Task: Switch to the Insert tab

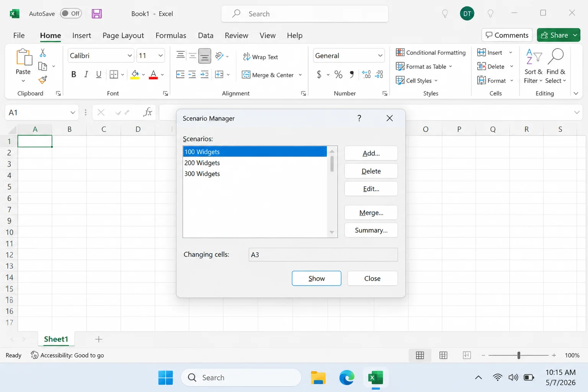Action: click(82, 36)
